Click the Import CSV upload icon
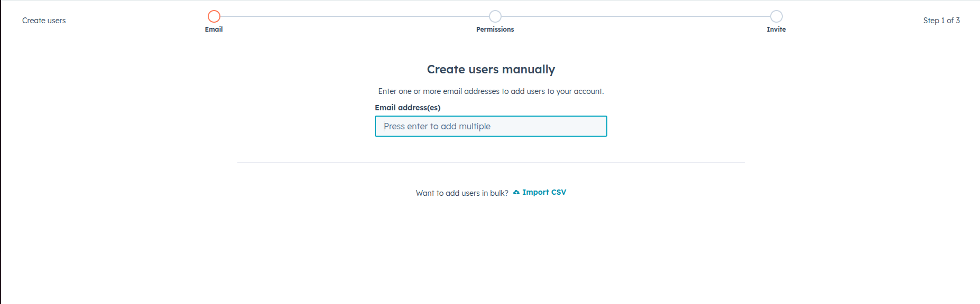Viewport: 980px width, 304px height. [x=516, y=192]
